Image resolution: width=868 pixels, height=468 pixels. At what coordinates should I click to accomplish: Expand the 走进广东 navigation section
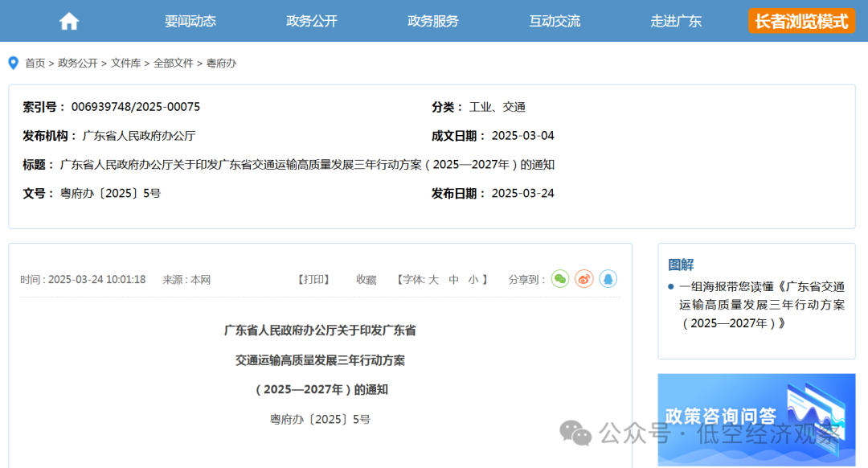click(676, 20)
